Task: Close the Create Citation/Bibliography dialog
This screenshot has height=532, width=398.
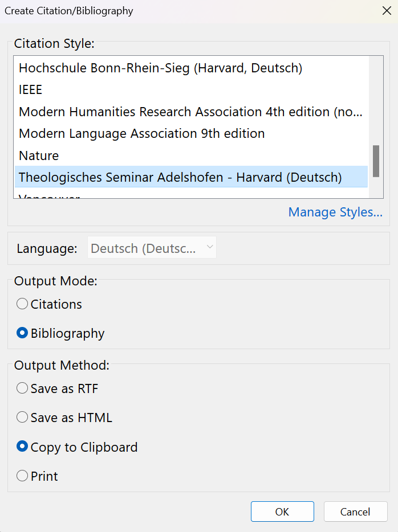Action: (387, 11)
